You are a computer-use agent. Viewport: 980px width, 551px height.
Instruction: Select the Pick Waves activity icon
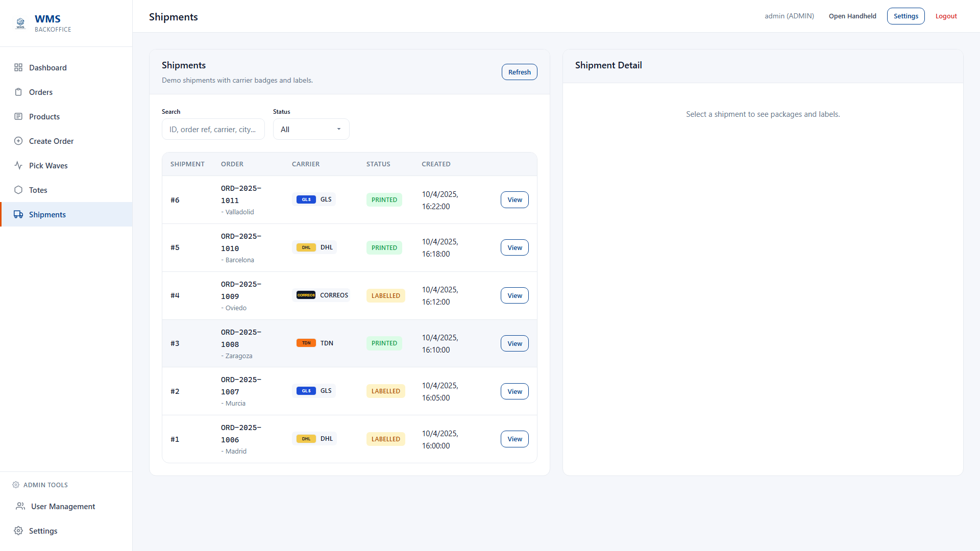(x=19, y=165)
